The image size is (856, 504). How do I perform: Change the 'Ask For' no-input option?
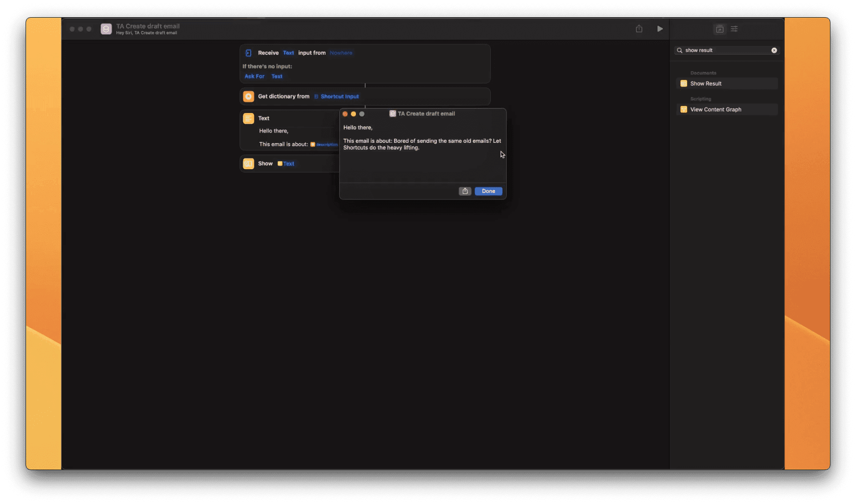(x=254, y=76)
